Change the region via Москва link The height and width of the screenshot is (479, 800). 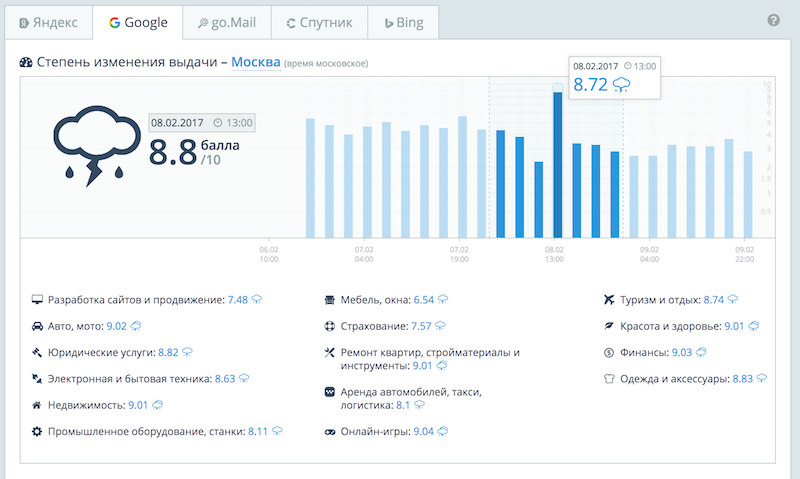pos(255,62)
